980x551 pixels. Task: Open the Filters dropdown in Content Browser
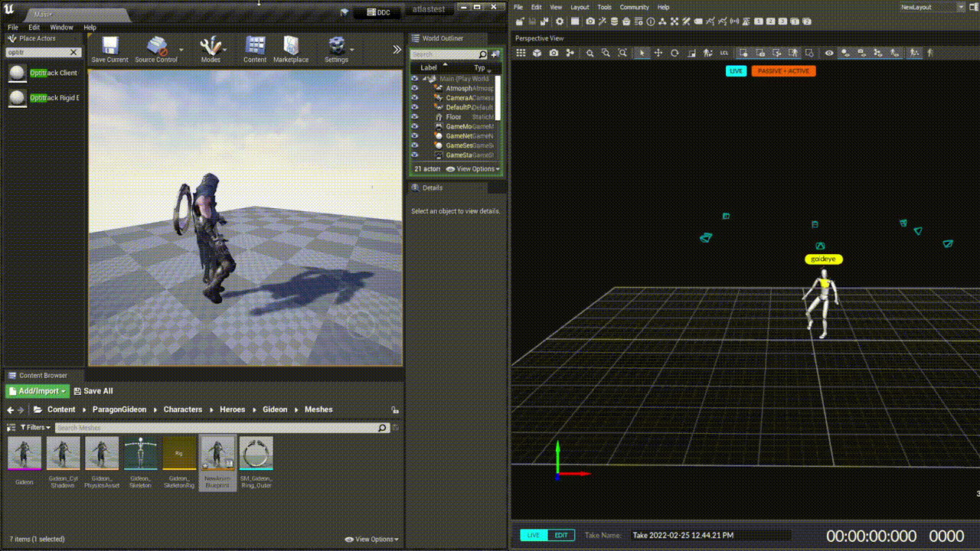point(35,427)
